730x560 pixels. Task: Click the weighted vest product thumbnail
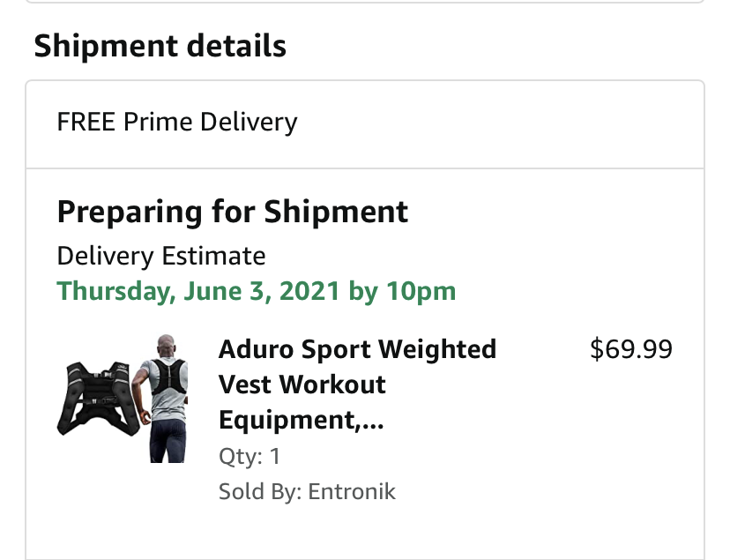point(123,399)
